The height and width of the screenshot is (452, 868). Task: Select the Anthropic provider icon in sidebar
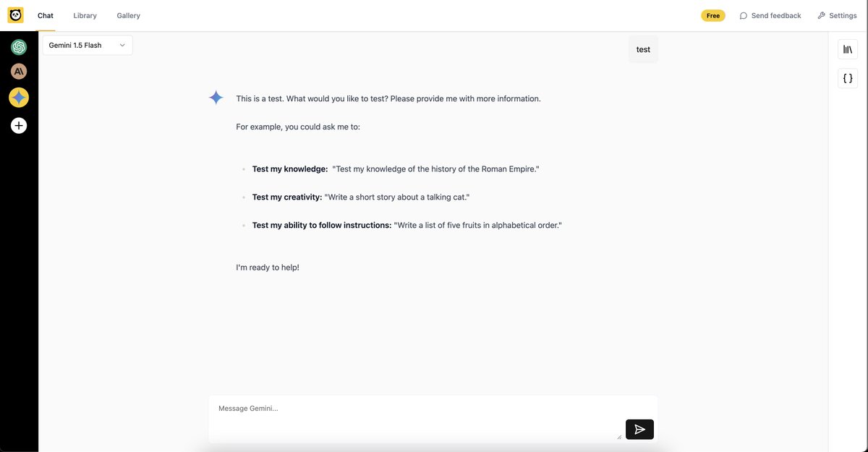tap(19, 71)
